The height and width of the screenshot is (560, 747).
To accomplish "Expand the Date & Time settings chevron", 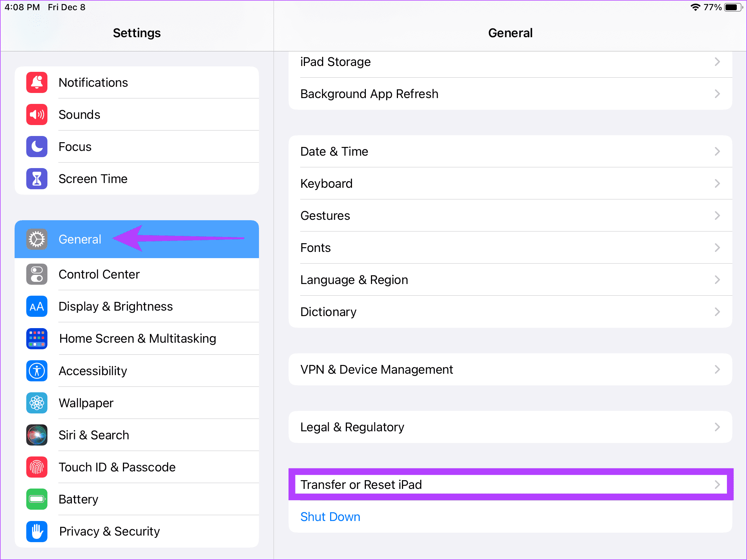I will 717,151.
